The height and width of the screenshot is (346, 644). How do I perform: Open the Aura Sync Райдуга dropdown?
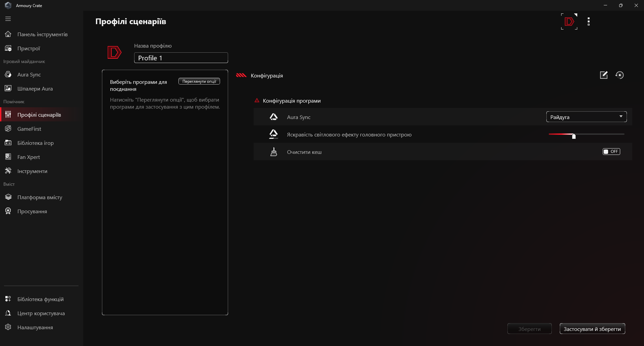[586, 117]
